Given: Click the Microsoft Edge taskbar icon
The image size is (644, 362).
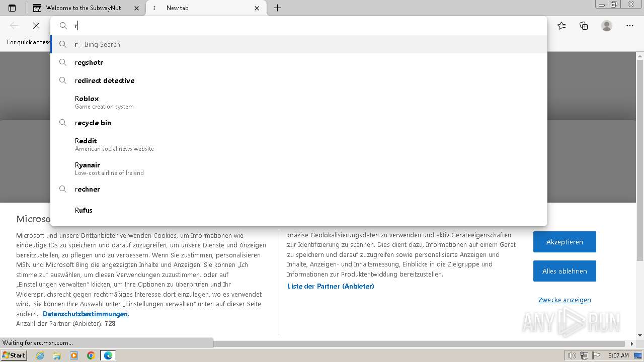Looking at the screenshot, I should (x=108, y=355).
